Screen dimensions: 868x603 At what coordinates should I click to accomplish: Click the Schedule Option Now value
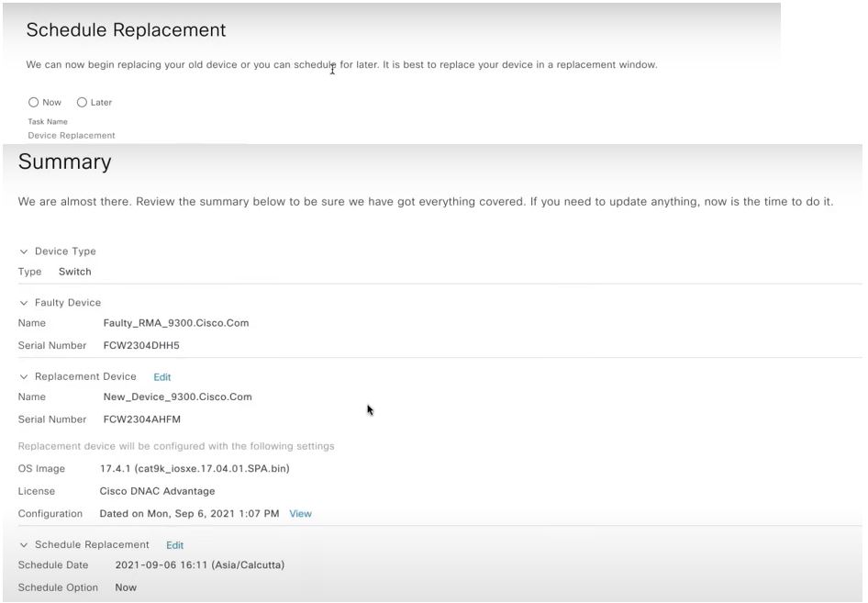126,587
